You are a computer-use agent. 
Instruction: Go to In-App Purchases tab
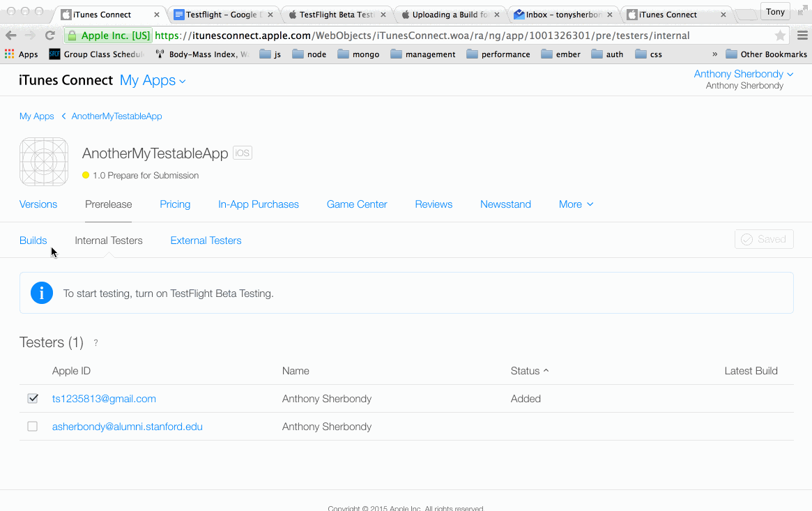(259, 204)
